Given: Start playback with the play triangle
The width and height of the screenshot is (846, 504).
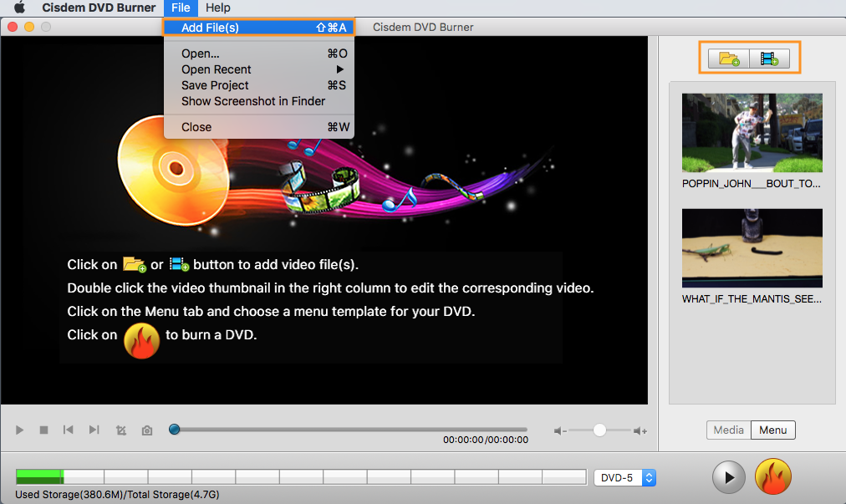Looking at the screenshot, I should (x=19, y=430).
